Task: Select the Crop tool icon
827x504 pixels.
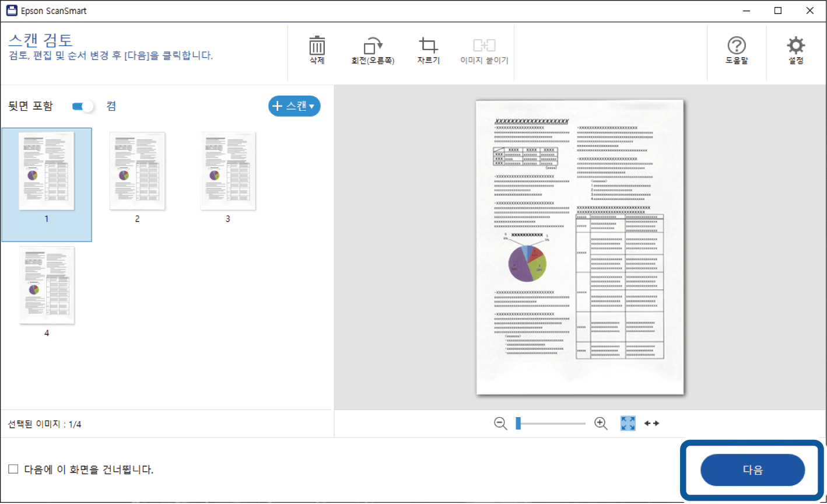Action: (x=428, y=46)
